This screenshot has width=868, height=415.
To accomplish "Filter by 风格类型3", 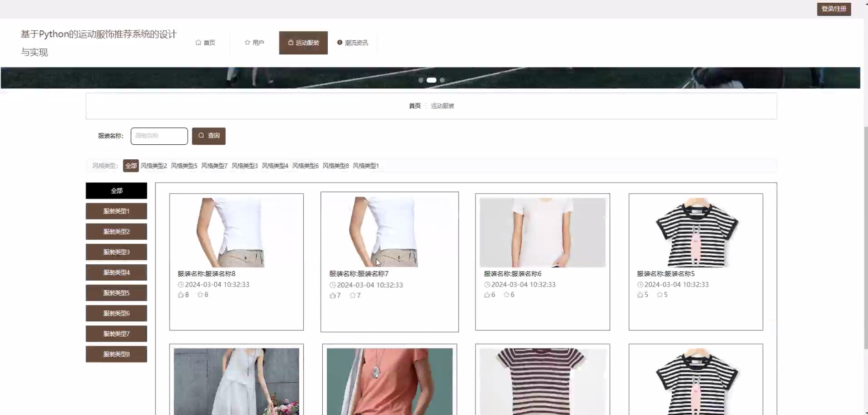I will [245, 166].
